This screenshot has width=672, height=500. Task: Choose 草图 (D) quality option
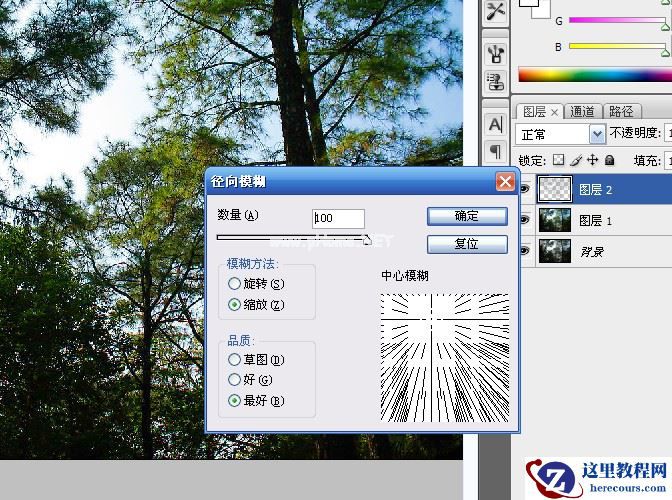click(234, 359)
